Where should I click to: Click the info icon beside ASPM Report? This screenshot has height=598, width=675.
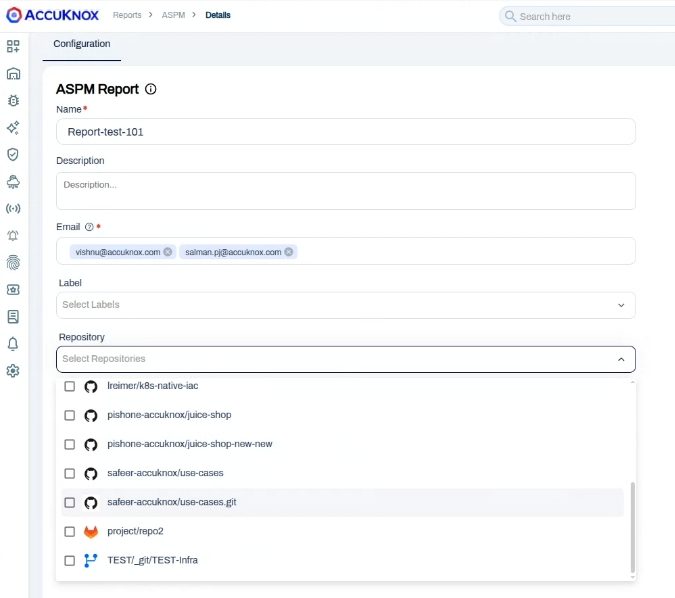151,89
